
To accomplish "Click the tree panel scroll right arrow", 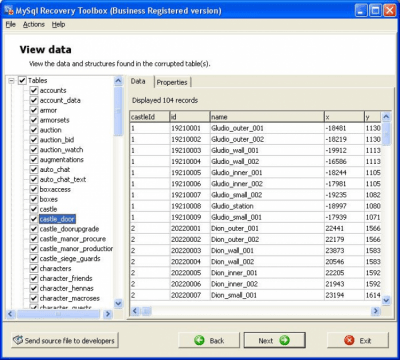I will pyautogui.click(x=107, y=314).
